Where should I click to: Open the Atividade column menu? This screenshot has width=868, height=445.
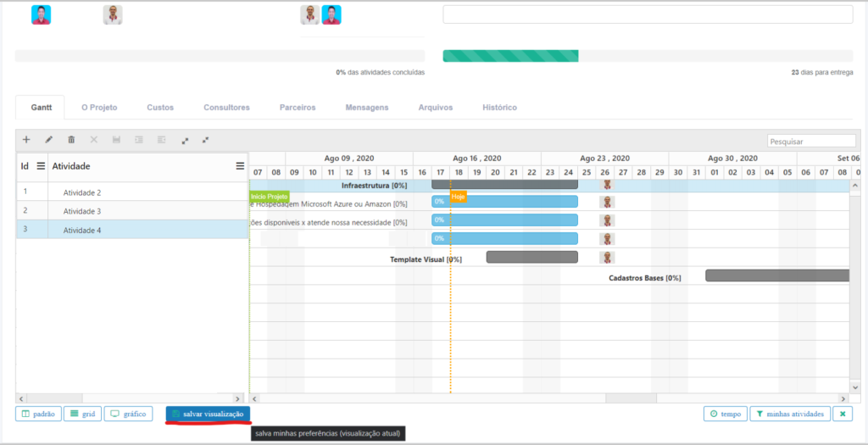point(240,166)
